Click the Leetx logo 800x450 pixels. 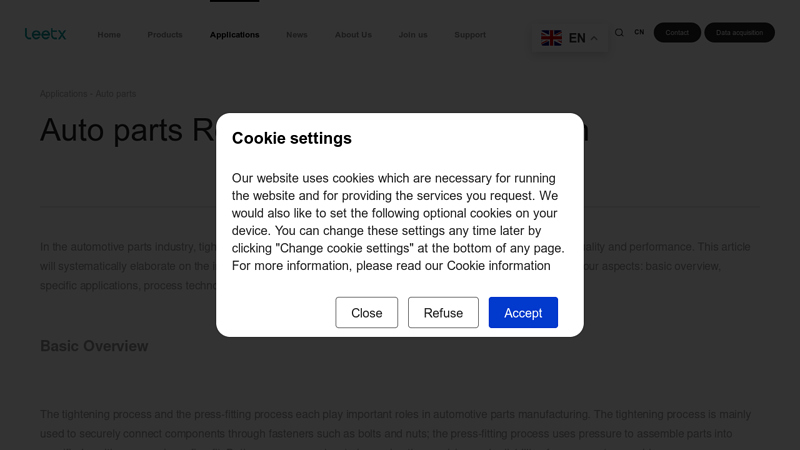(45, 34)
